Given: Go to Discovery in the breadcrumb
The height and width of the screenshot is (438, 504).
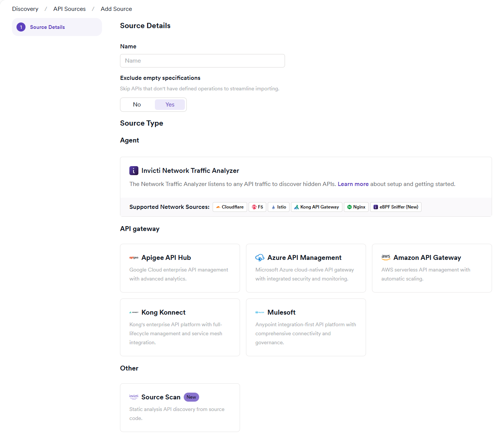Looking at the screenshot, I should pos(25,9).
